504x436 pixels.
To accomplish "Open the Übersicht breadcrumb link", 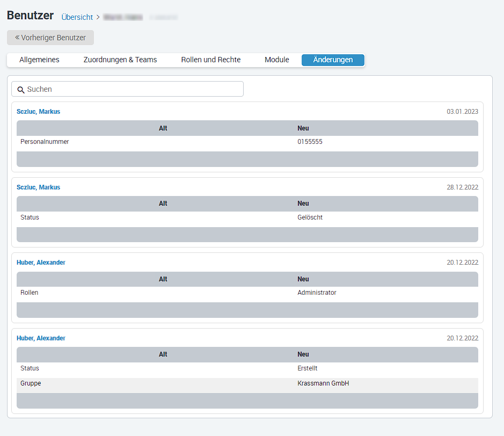I will point(77,17).
